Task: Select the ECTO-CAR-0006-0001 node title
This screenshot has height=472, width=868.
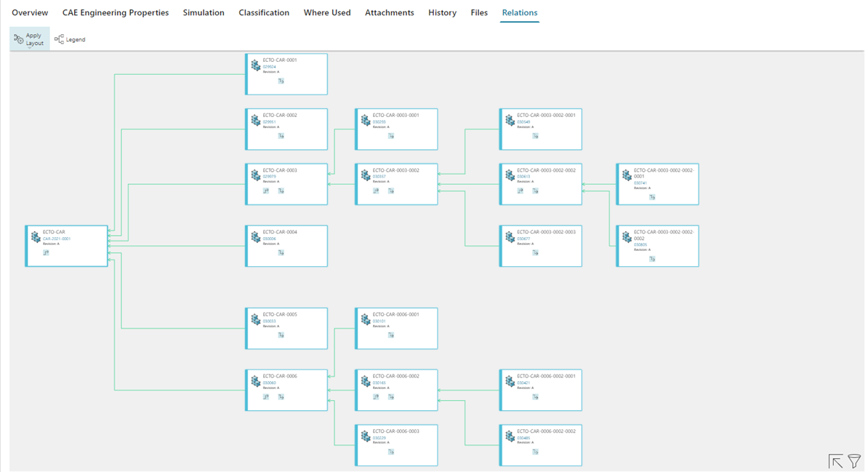Action: [395, 315]
